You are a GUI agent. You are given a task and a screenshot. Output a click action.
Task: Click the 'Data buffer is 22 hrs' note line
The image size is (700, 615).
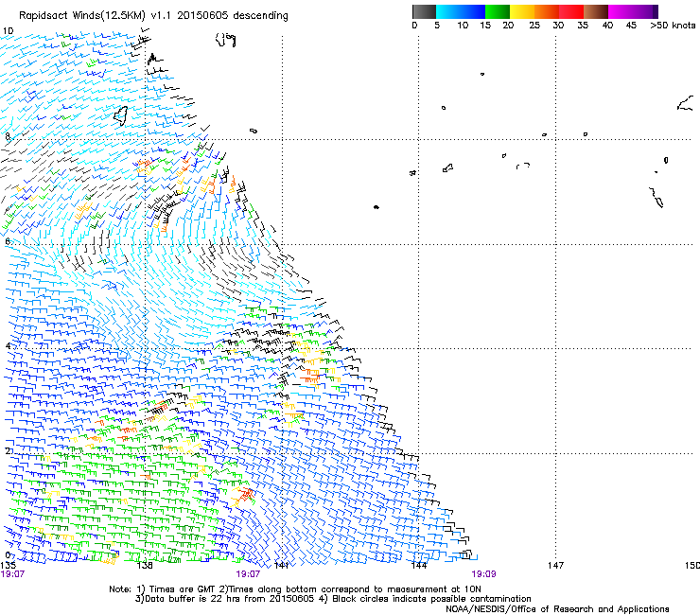[333, 599]
